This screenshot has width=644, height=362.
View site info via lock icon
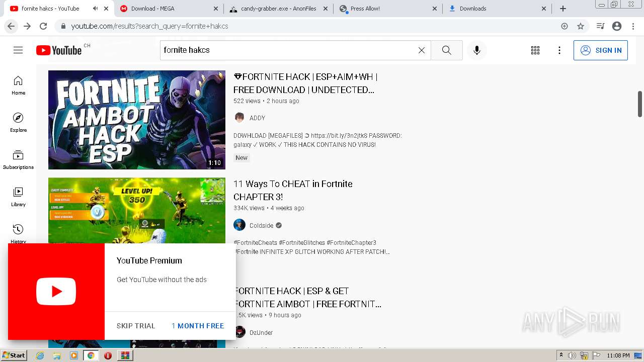coord(63,26)
